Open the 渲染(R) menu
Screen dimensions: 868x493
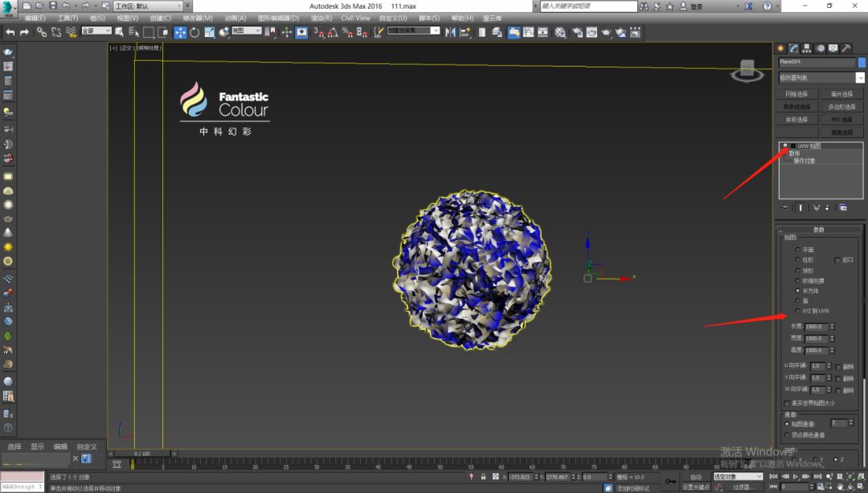click(321, 18)
